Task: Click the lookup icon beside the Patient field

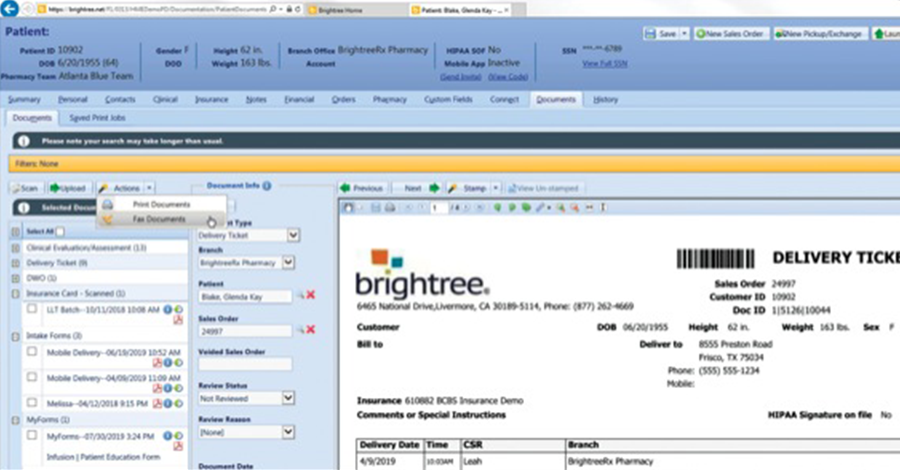Action: 300,296
